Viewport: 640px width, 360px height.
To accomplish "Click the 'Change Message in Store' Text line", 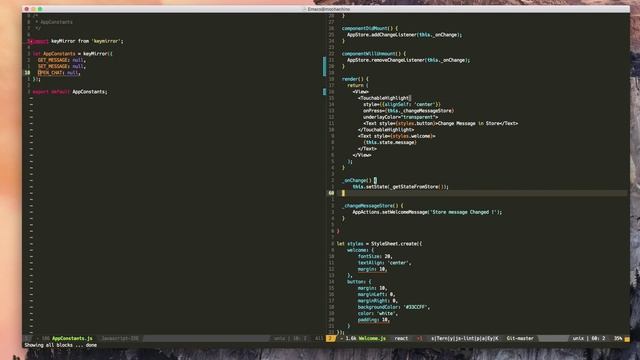I will click(x=440, y=123).
